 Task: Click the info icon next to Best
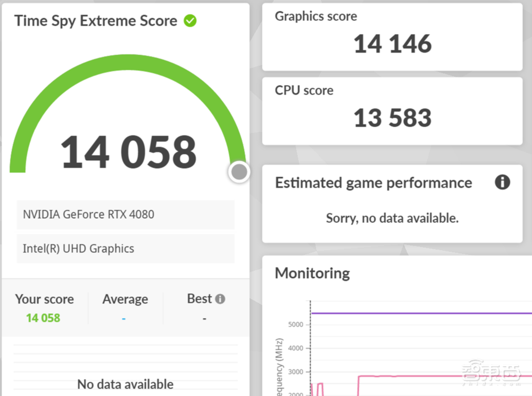221,299
